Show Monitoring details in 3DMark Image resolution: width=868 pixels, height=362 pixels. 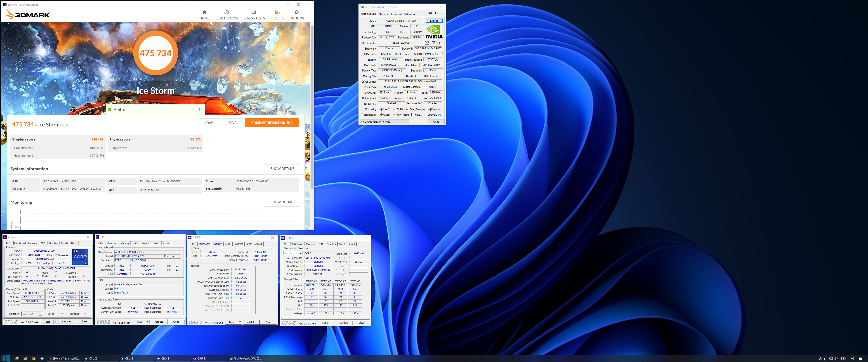click(x=282, y=202)
